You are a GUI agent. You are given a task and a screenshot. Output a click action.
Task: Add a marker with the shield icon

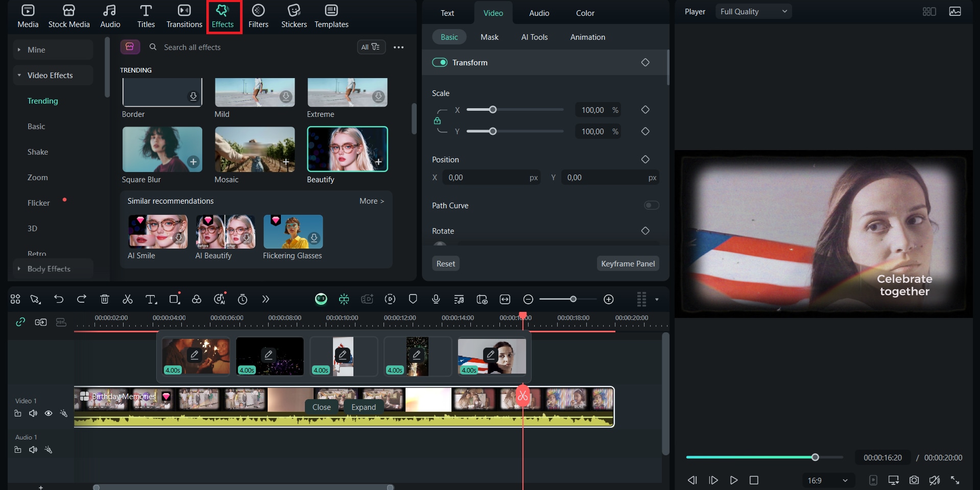tap(413, 299)
